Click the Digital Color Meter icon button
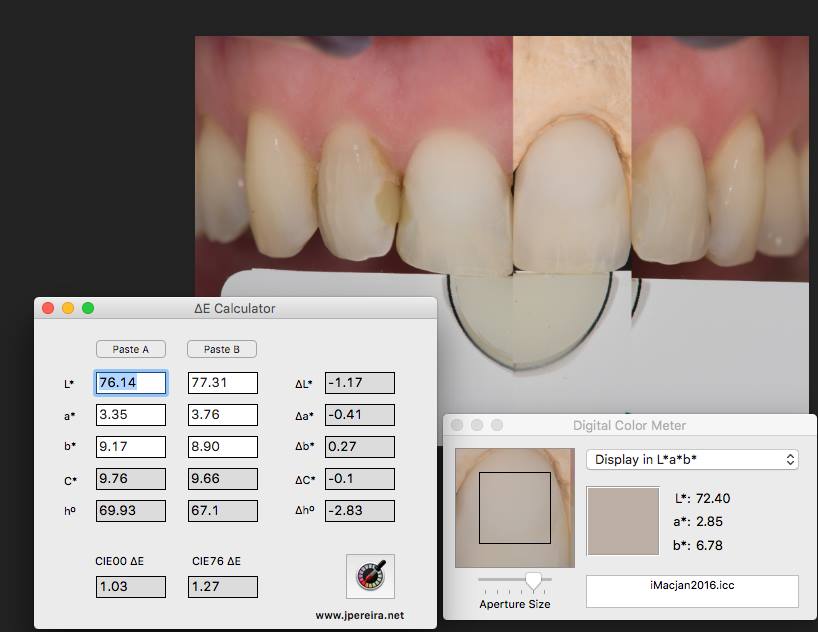Viewport: 818px width, 632px height. tap(370, 577)
